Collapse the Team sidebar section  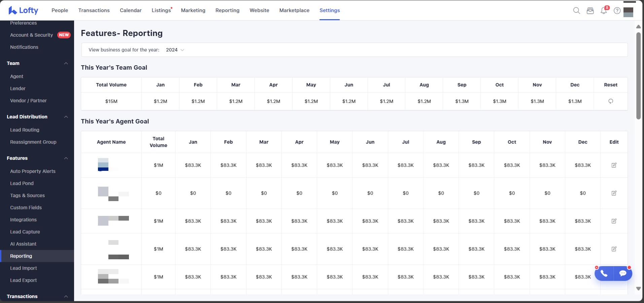tap(66, 63)
